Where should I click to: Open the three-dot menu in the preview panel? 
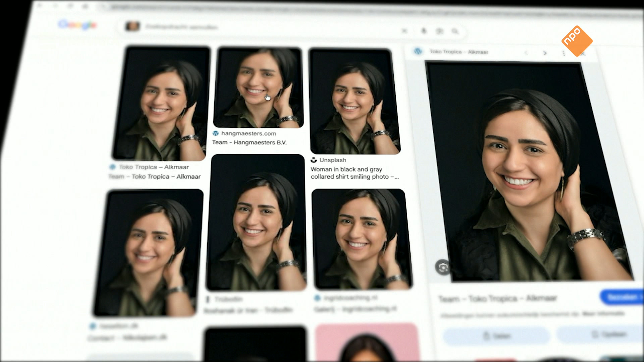[x=563, y=53]
